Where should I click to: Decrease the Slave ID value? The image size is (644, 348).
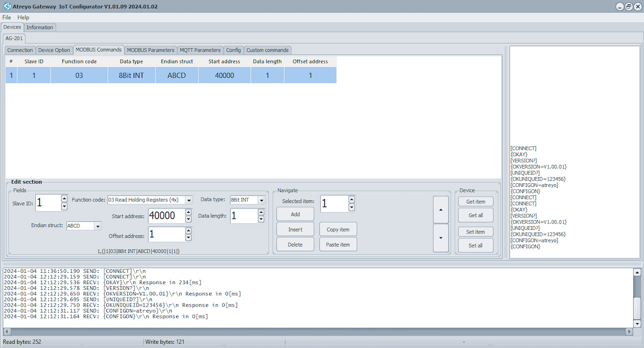pyautogui.click(x=64, y=206)
